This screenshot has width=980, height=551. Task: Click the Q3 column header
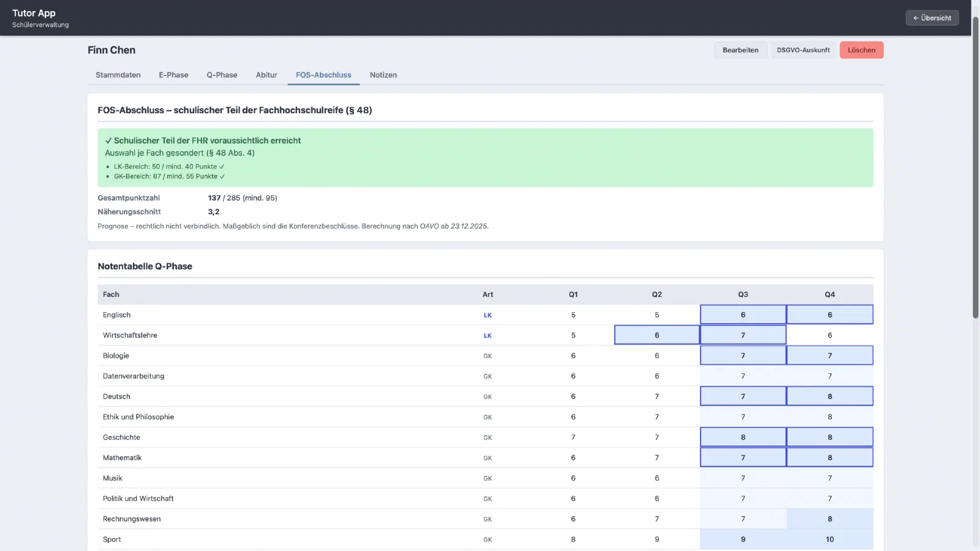point(743,294)
